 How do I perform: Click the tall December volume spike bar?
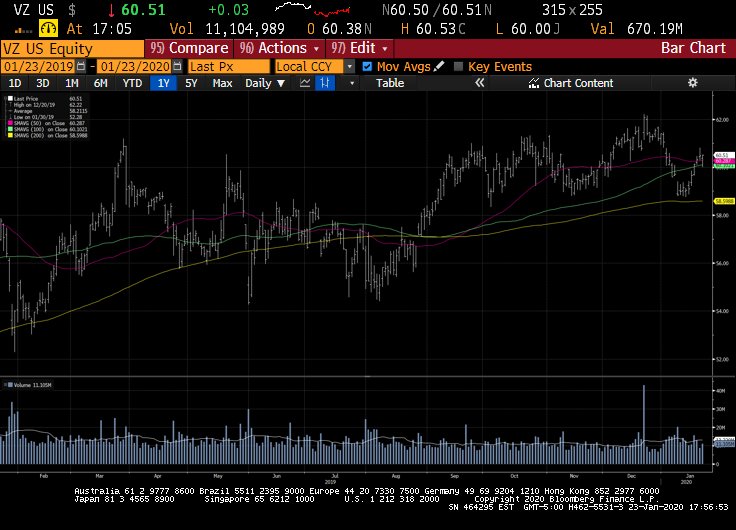click(x=644, y=424)
